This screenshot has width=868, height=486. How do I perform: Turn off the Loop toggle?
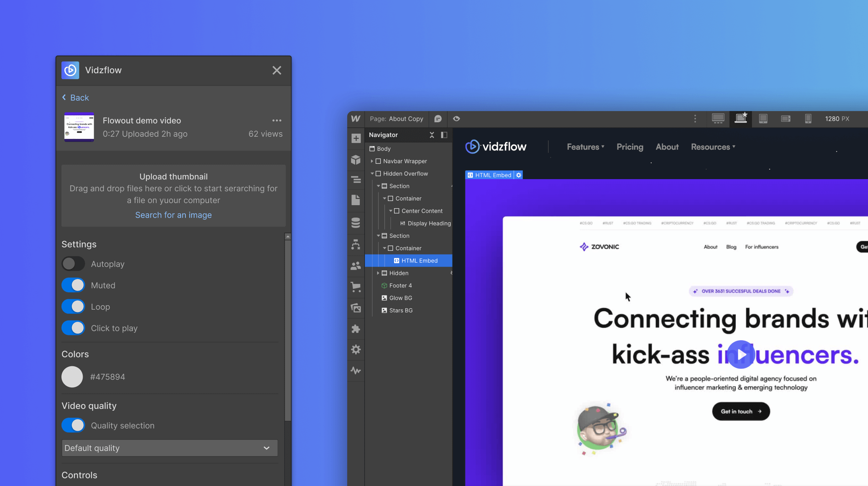73,307
